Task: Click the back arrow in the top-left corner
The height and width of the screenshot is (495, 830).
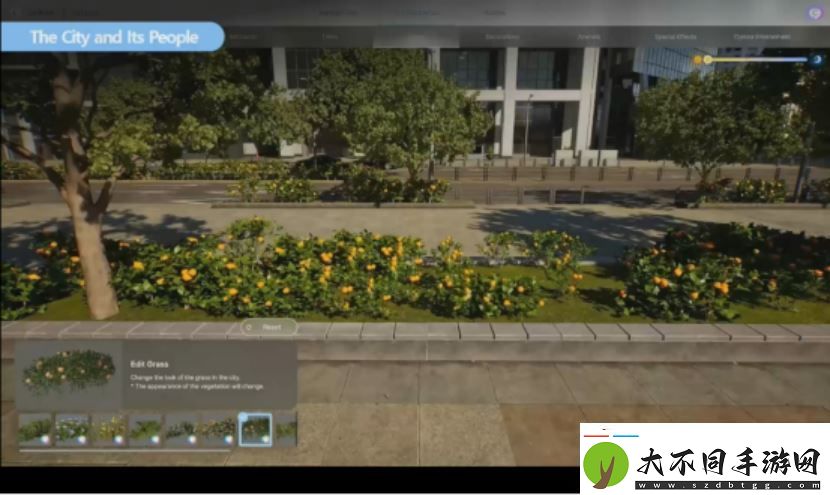Action: click(14, 12)
